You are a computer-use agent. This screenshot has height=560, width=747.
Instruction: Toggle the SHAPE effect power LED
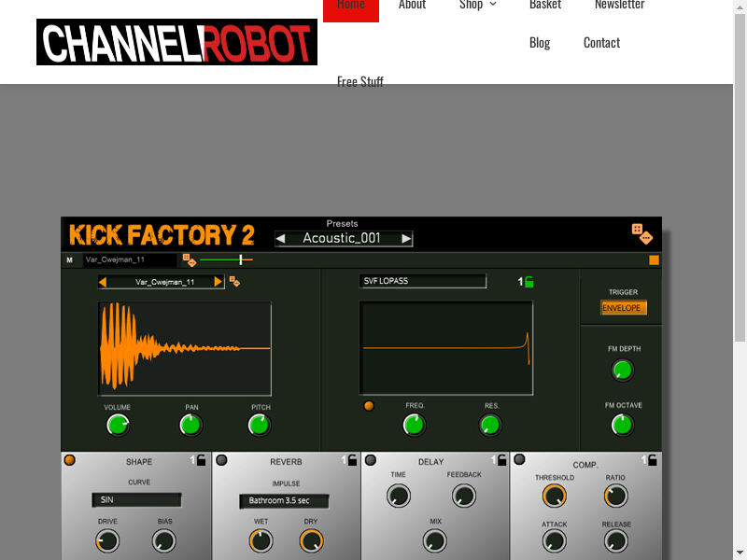click(70, 460)
